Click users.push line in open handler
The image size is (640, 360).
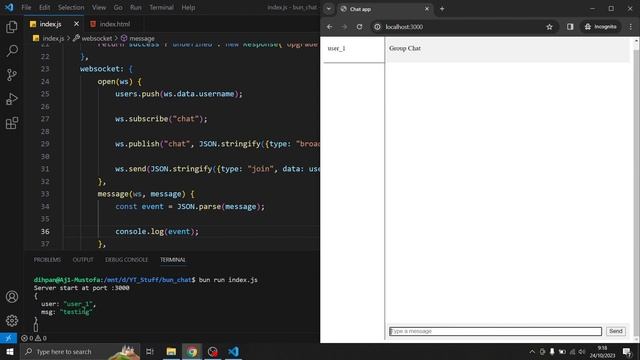click(178, 94)
